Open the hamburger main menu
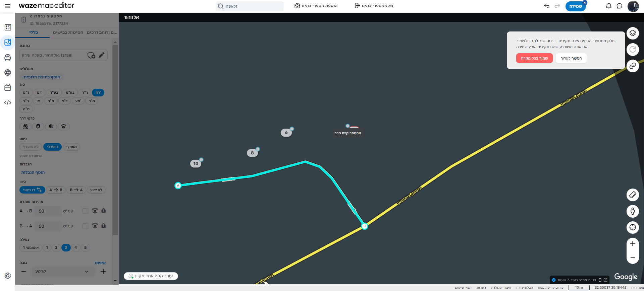This screenshot has width=644, height=291. coord(7,6)
